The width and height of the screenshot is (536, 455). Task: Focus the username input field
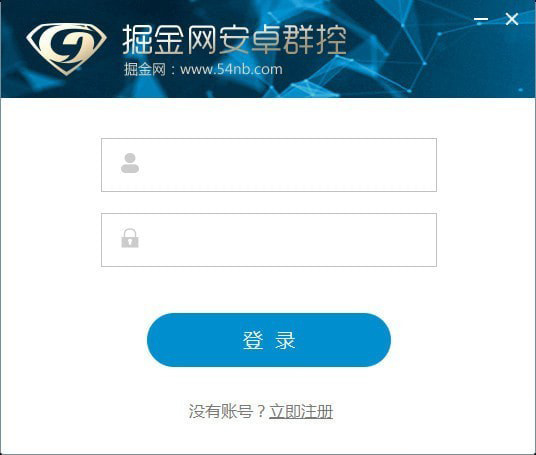click(x=269, y=165)
